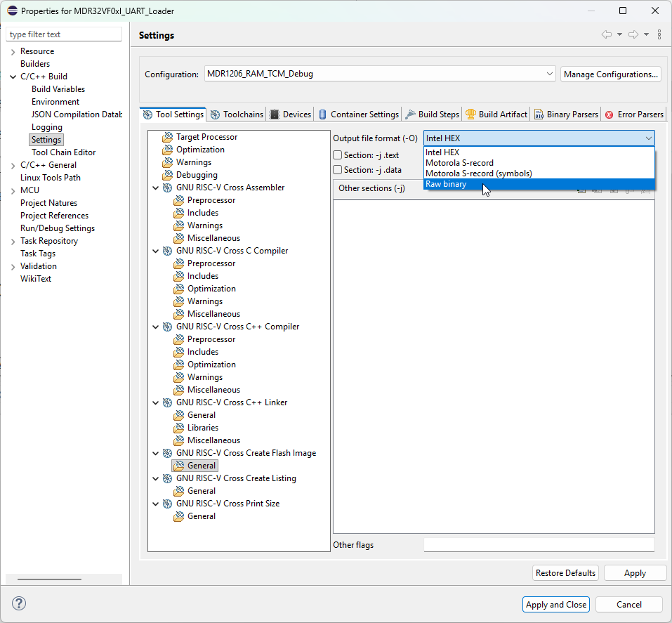Viewport: 672px width, 623px height.
Task: Click the GNU RISC-V Cross Assembler tool icon
Action: pos(167,188)
